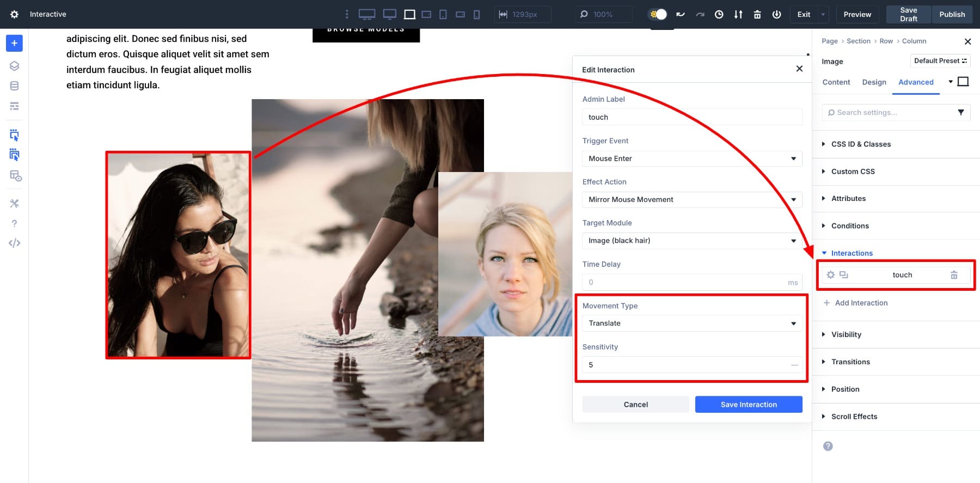Screen dimensions: 980x483
Task: Open the editing history clock icon
Action: [x=719, y=15]
